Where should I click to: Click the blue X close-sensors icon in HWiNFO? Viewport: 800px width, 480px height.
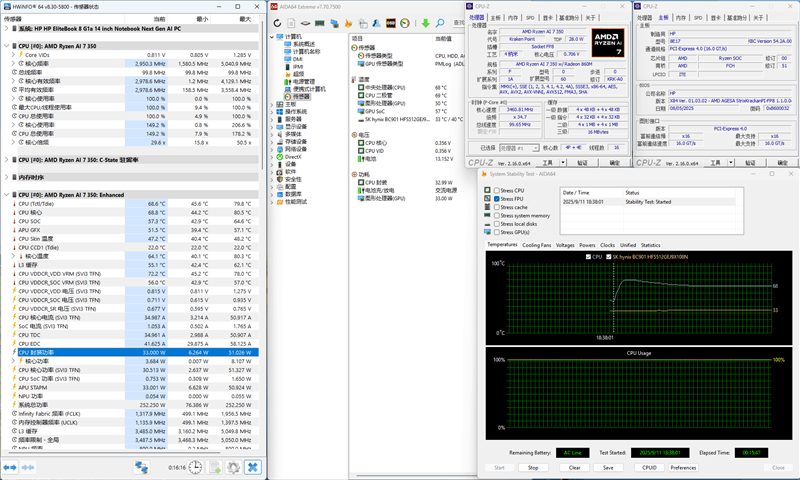(x=253, y=467)
